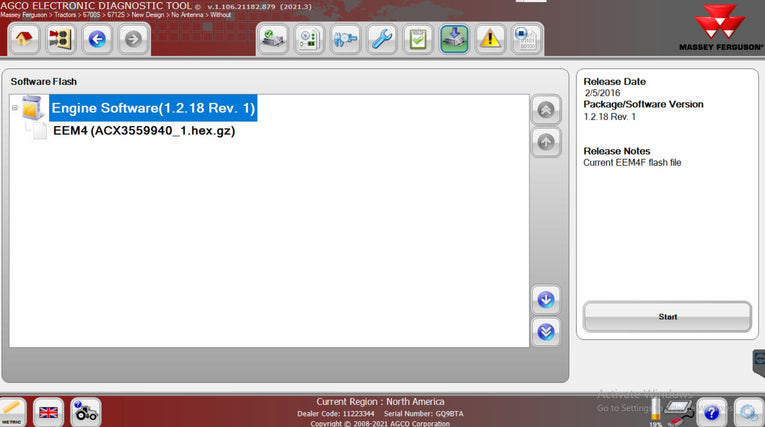
Task: Open the vehicle selection icon
Action: click(x=60, y=39)
